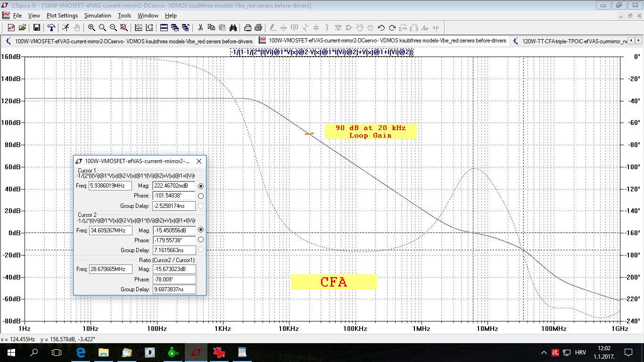Open Task View on the taskbar

pyautogui.click(x=57, y=352)
